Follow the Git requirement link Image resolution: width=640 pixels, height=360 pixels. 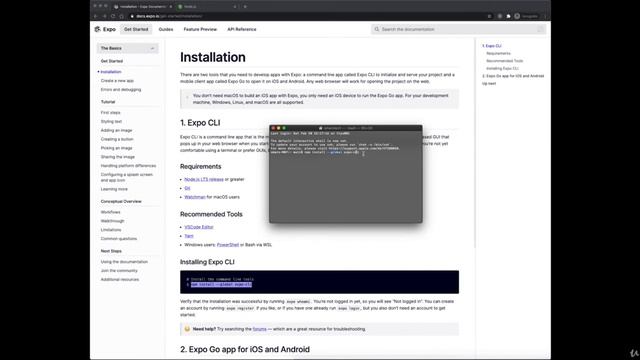click(187, 188)
